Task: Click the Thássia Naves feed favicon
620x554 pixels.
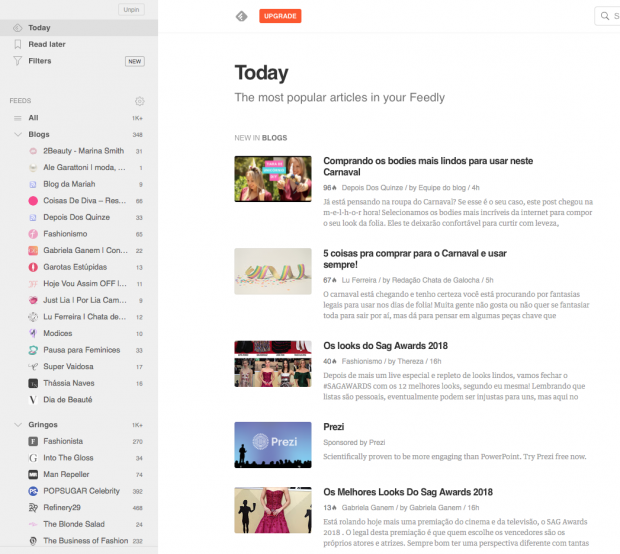Action: pyautogui.click(x=33, y=384)
